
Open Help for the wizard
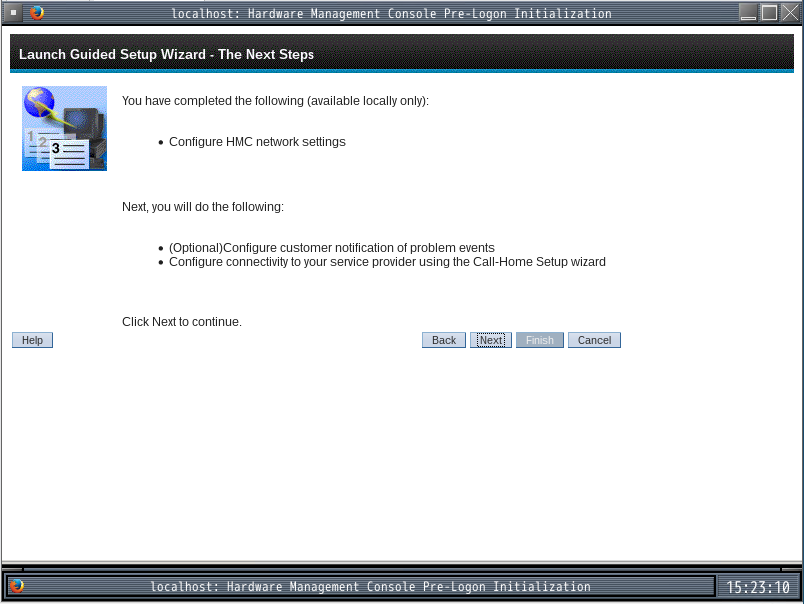[32, 340]
